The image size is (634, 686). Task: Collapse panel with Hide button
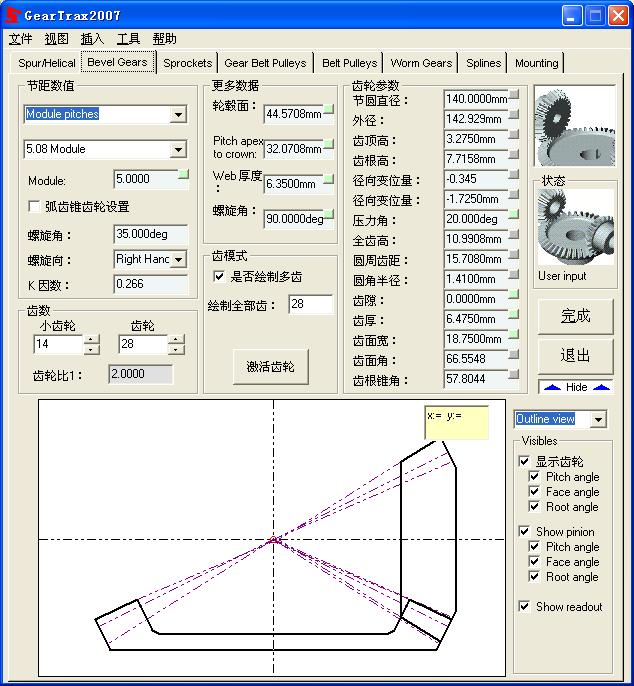[x=576, y=387]
